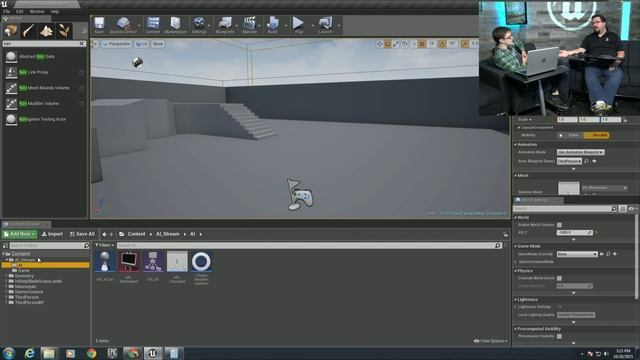Image resolution: width=640 pixels, height=360 pixels.
Task: Click the asset search field
Action: click(x=309, y=245)
